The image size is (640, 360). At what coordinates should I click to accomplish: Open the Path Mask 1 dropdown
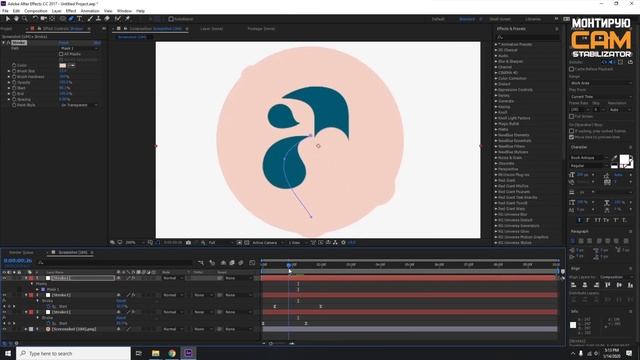coord(79,48)
